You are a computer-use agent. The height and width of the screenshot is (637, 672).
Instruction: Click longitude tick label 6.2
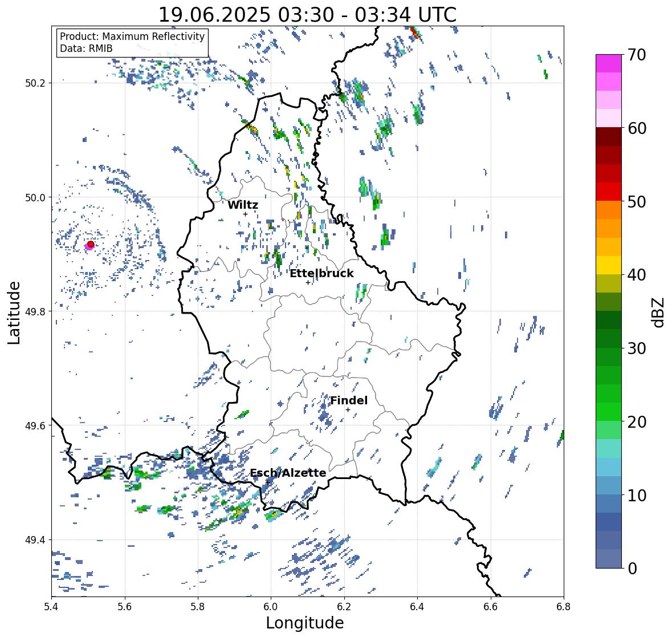[344, 607]
